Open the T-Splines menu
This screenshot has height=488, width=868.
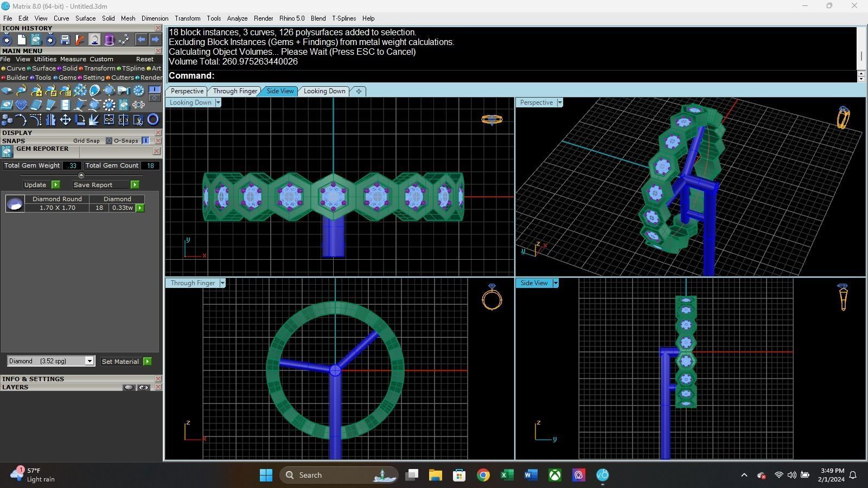pyautogui.click(x=344, y=18)
